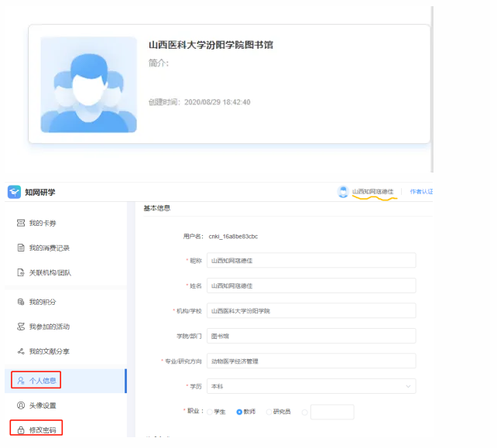Select the 学生 occupation radio button
The width and height of the screenshot is (497, 448).
pos(209,412)
